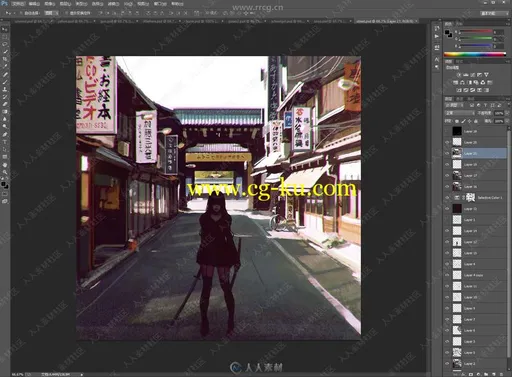The height and width of the screenshot is (377, 512).
Task: Toggle visibility of Layer 6
Action: (448, 330)
